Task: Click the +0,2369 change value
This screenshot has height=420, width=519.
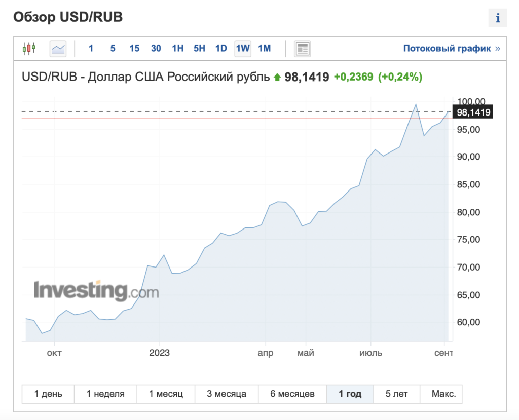Action: click(x=353, y=77)
